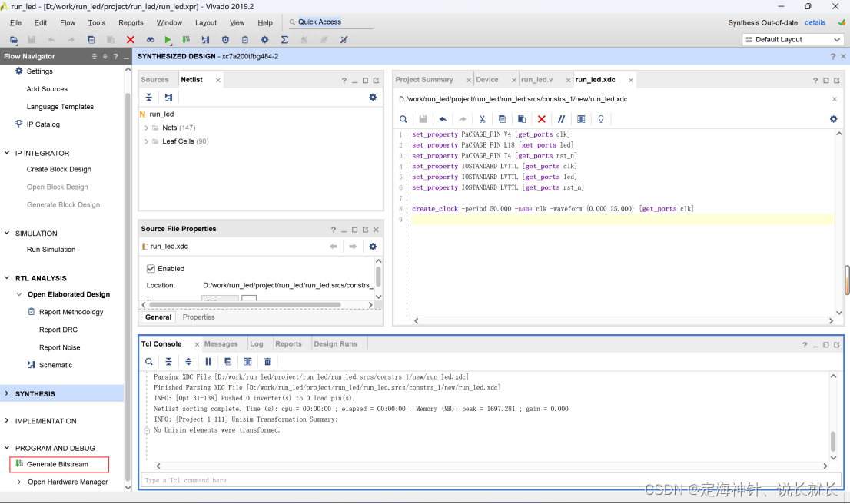This screenshot has height=504, width=850.
Task: Click the Flow Navigator vertical scrollbar
Action: [x=128, y=287]
